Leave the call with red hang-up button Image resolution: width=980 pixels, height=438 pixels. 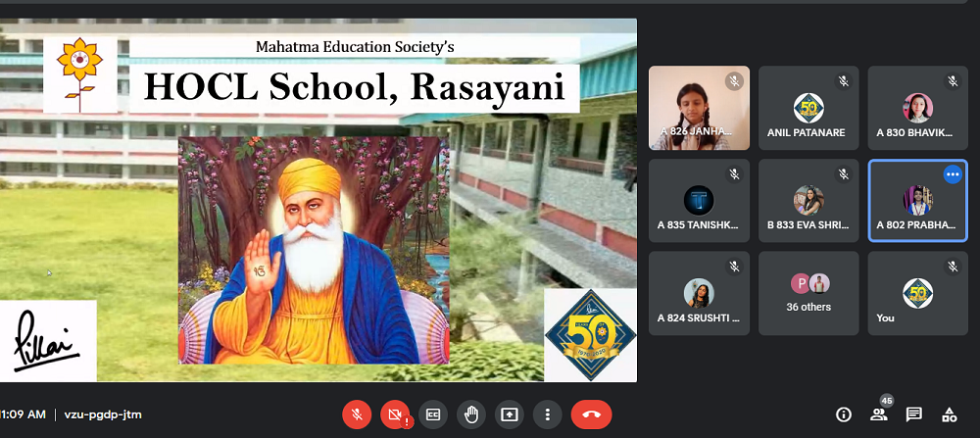pyautogui.click(x=591, y=414)
